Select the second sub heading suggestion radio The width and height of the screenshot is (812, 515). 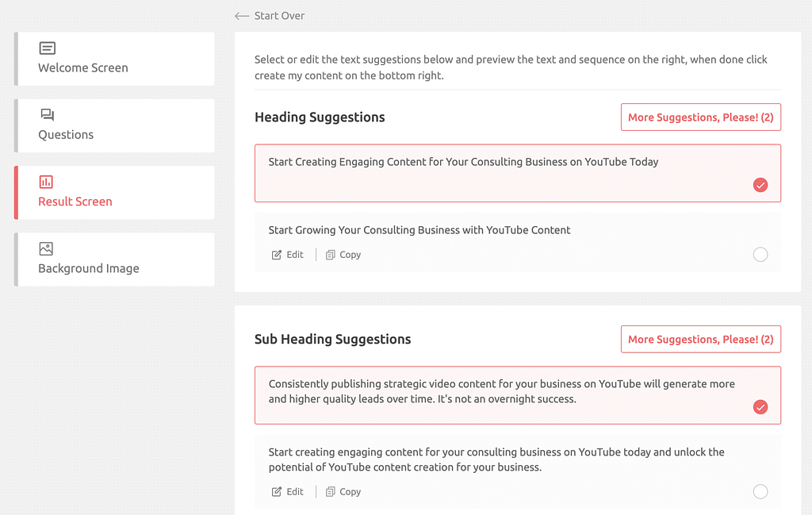coord(760,492)
